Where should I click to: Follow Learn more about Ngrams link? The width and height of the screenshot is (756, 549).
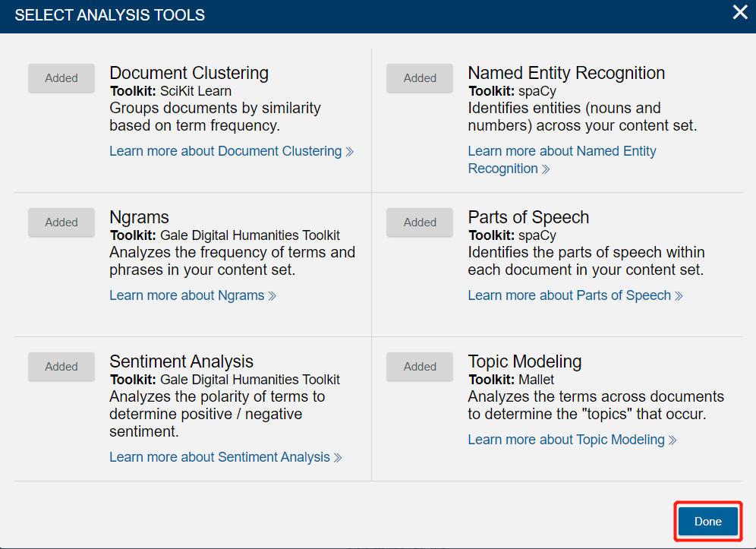(193, 295)
